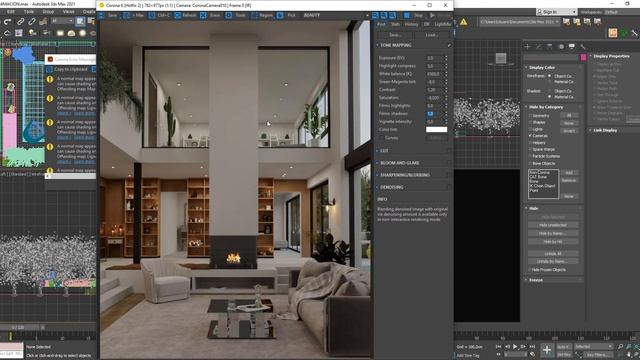Switch to the Stats tab
The height and width of the screenshot is (360, 640).
(395, 24)
